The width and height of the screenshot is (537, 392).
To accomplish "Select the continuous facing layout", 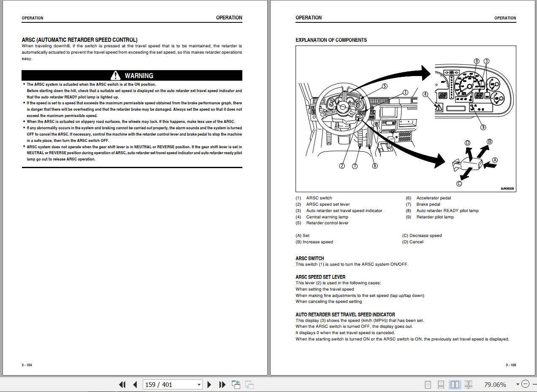I will point(468,384).
